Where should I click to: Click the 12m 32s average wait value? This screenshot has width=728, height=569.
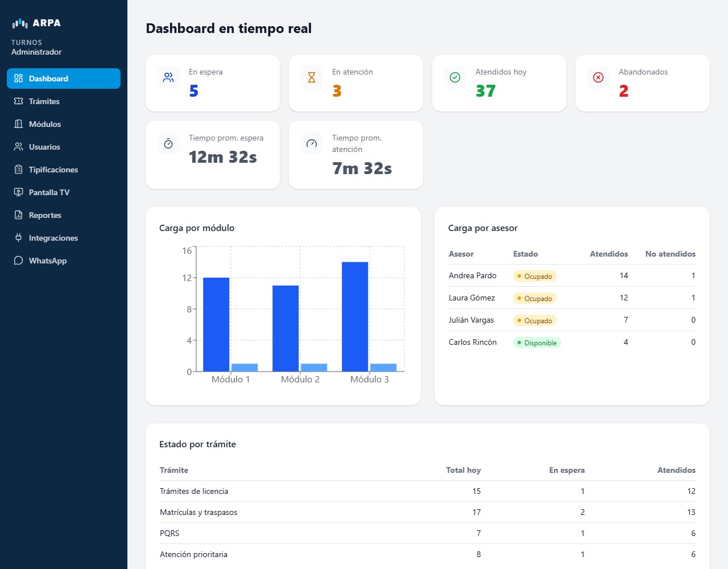223,157
